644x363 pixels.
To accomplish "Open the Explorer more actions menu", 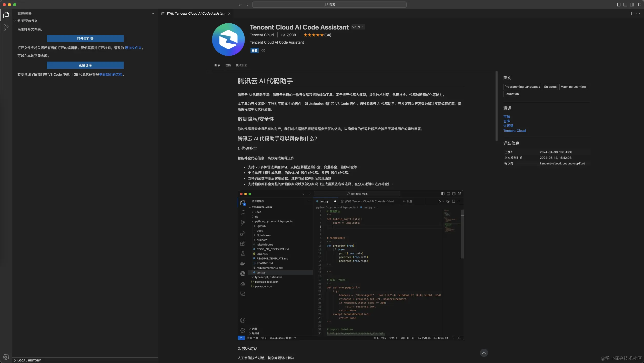I will [x=152, y=14].
